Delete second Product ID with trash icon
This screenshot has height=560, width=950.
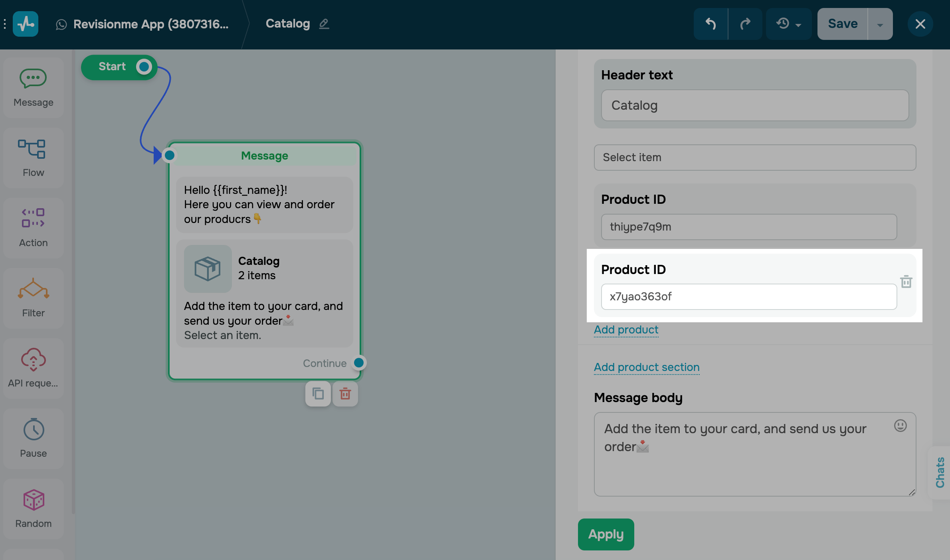pyautogui.click(x=906, y=282)
